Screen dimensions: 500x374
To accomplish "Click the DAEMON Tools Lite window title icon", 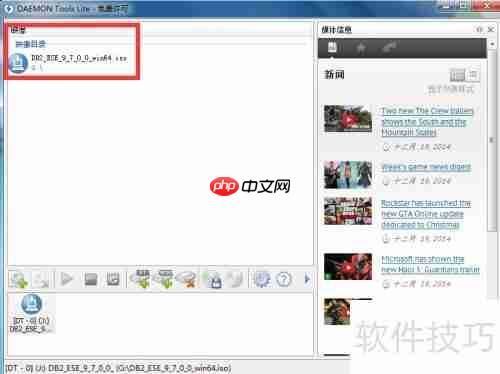I will [x=9, y=9].
